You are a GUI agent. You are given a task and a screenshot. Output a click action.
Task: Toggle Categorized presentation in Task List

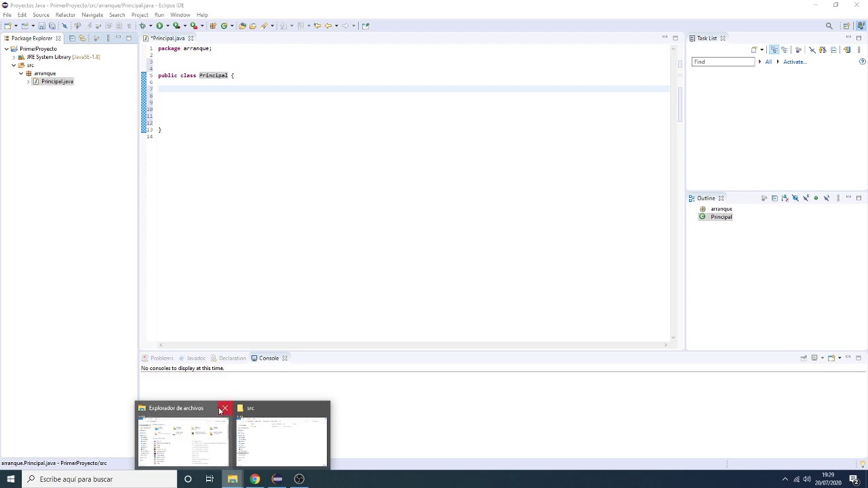774,49
